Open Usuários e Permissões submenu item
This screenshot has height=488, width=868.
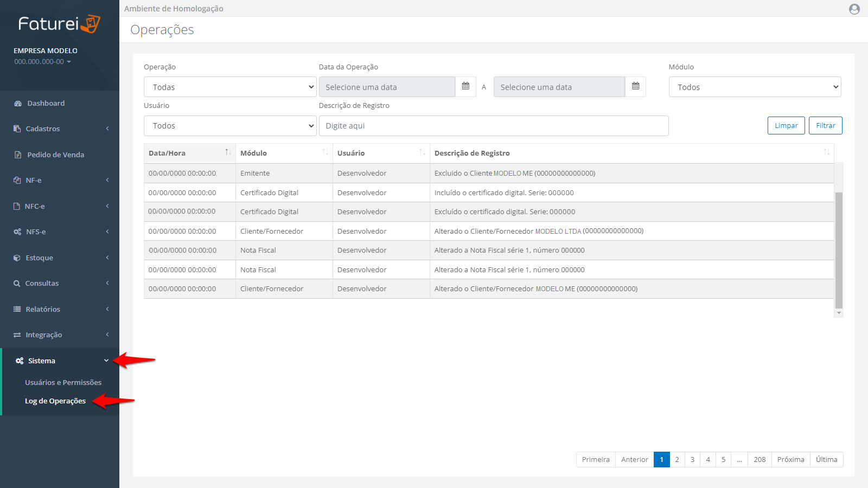[63, 382]
